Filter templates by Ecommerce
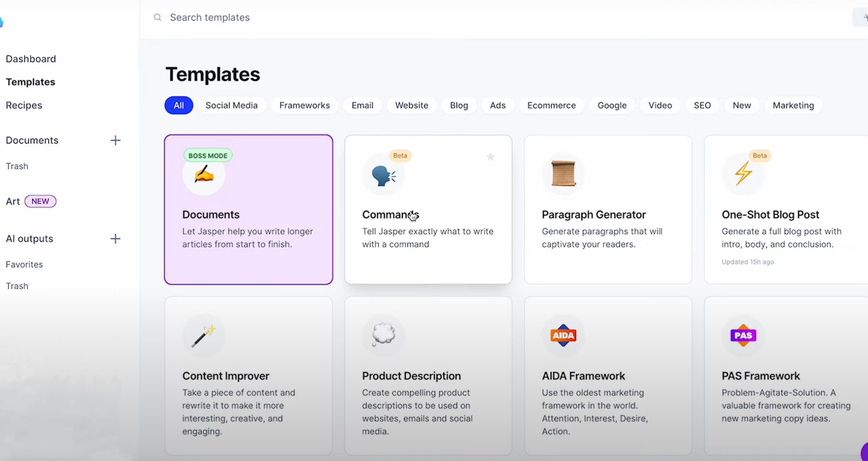 (551, 105)
